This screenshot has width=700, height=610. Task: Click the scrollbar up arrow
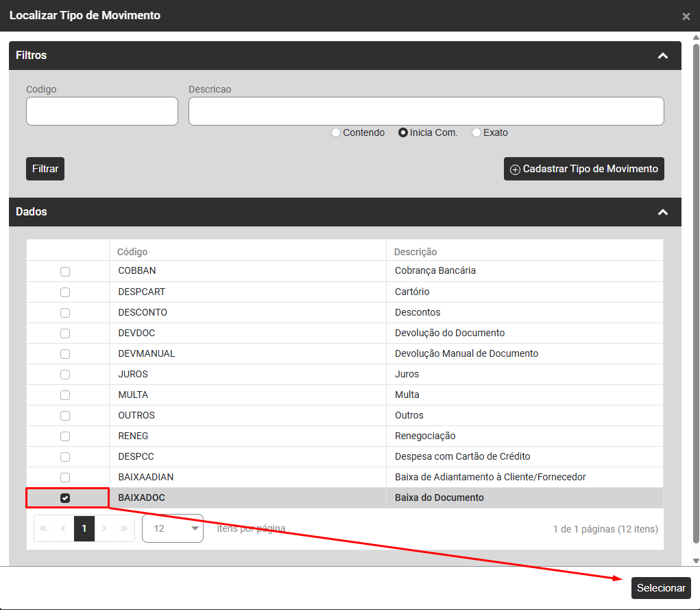pyautogui.click(x=695, y=38)
